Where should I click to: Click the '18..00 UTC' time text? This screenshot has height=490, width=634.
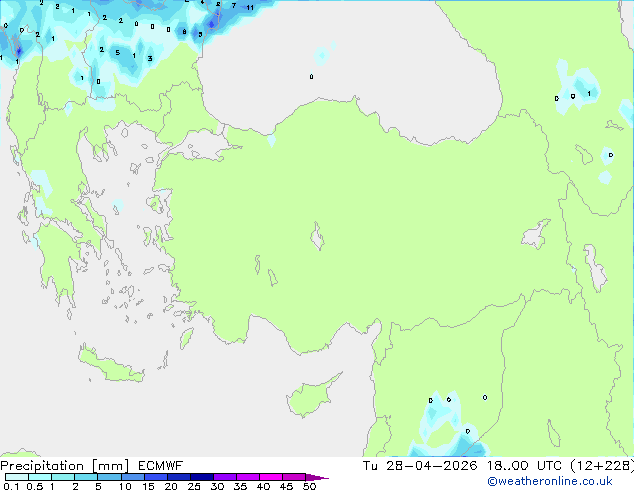click(524, 466)
